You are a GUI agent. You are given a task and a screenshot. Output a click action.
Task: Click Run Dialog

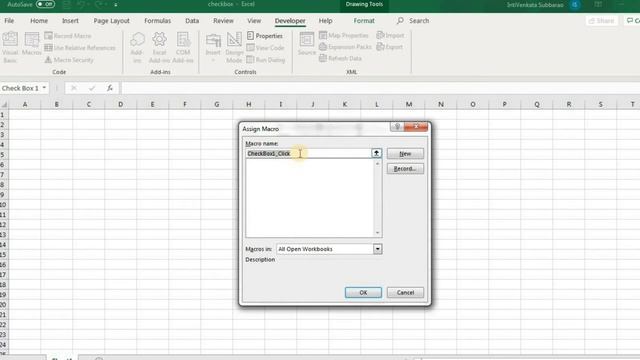click(x=266, y=60)
